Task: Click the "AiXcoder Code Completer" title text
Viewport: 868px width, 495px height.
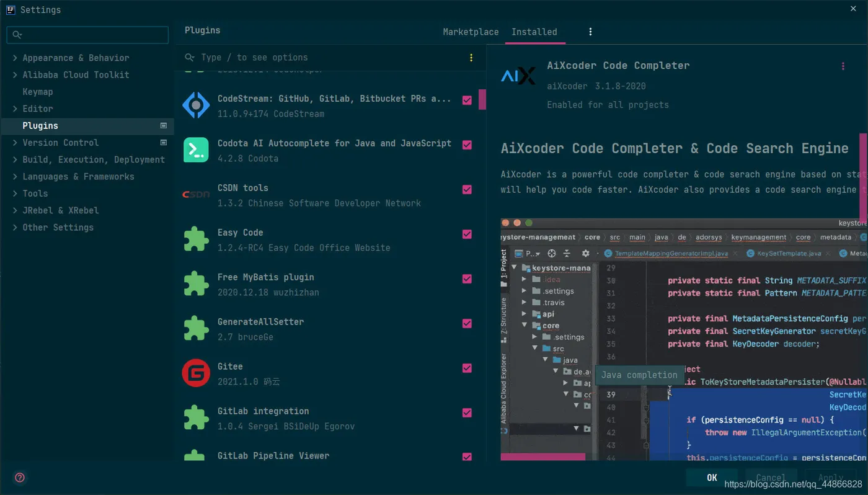Action: click(x=618, y=66)
